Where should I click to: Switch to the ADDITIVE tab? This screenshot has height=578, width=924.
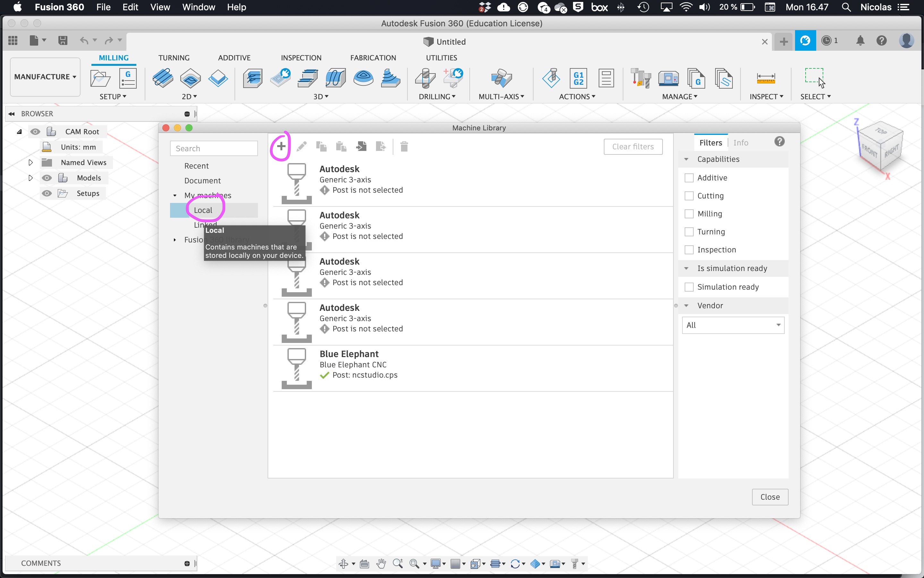tap(234, 58)
